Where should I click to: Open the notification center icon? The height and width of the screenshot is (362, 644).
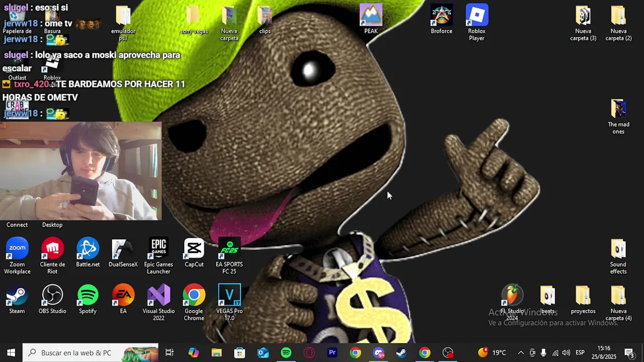(x=629, y=352)
